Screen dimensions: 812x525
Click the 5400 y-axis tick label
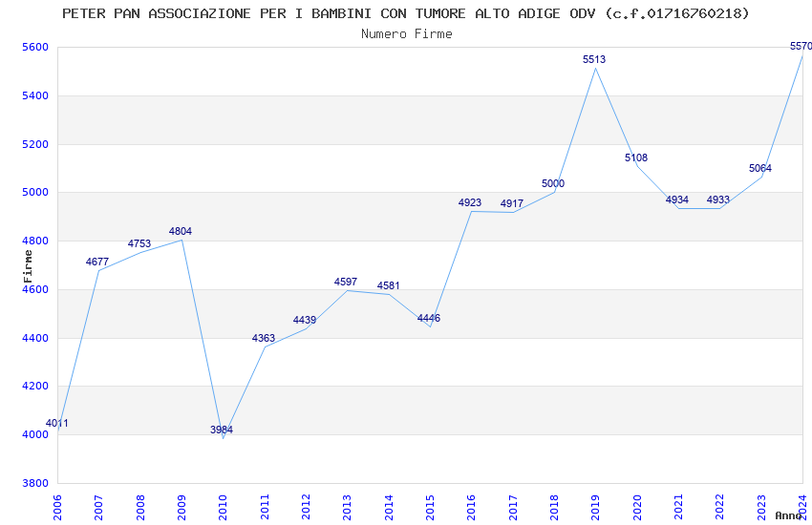pos(35,95)
